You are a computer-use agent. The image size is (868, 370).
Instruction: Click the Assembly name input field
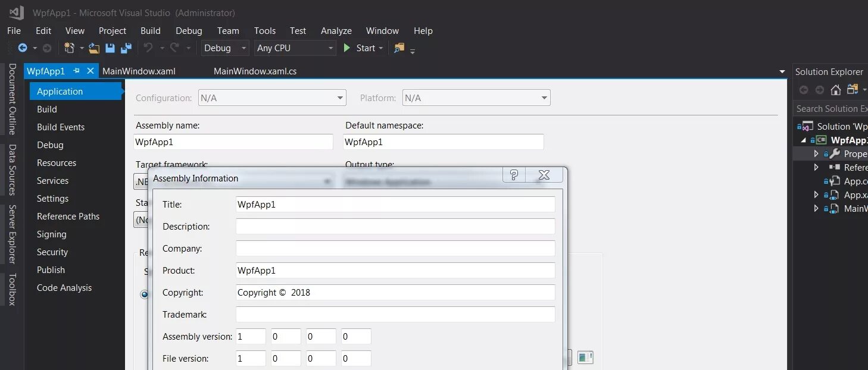(233, 142)
